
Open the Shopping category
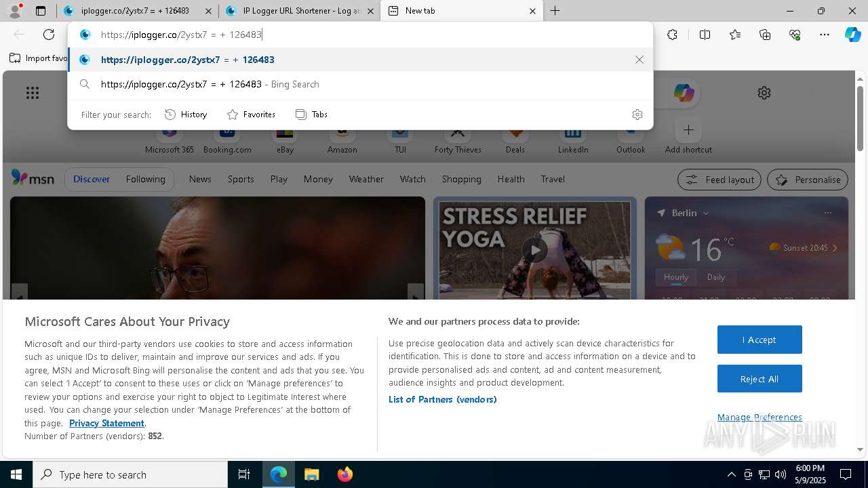461,179
